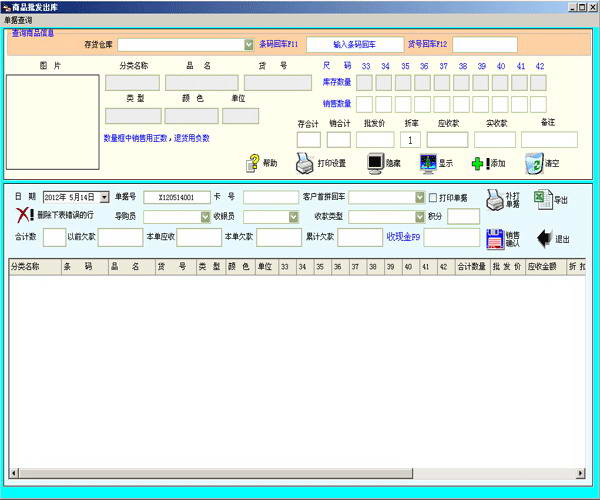Click the 应收金额 table column header

tap(546, 267)
